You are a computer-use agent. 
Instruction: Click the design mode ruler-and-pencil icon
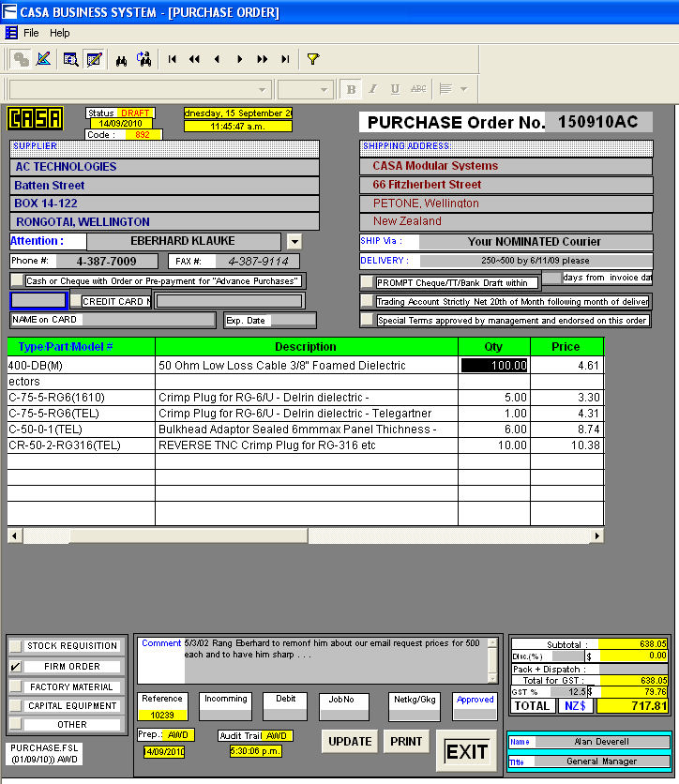tap(44, 59)
